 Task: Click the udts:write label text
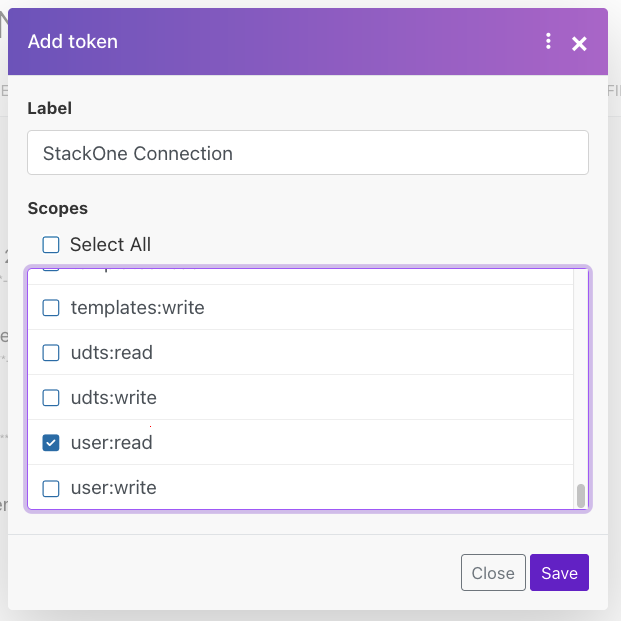coord(114,398)
